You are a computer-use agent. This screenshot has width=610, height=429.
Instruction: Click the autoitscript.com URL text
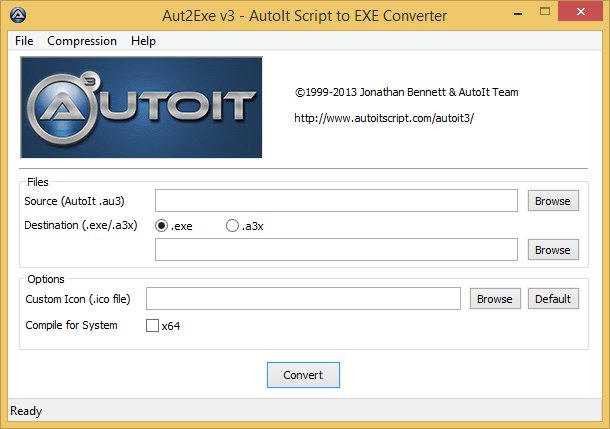pos(384,117)
